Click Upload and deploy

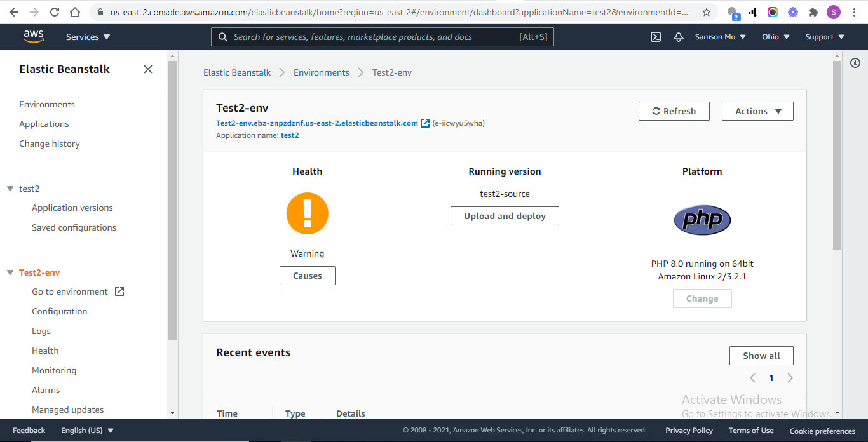(505, 216)
